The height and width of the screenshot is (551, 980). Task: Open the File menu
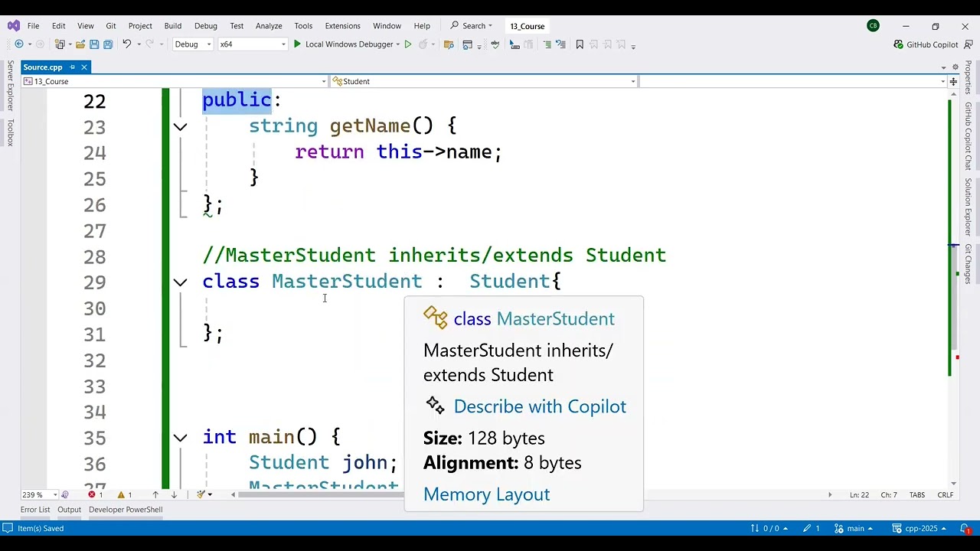click(x=33, y=26)
